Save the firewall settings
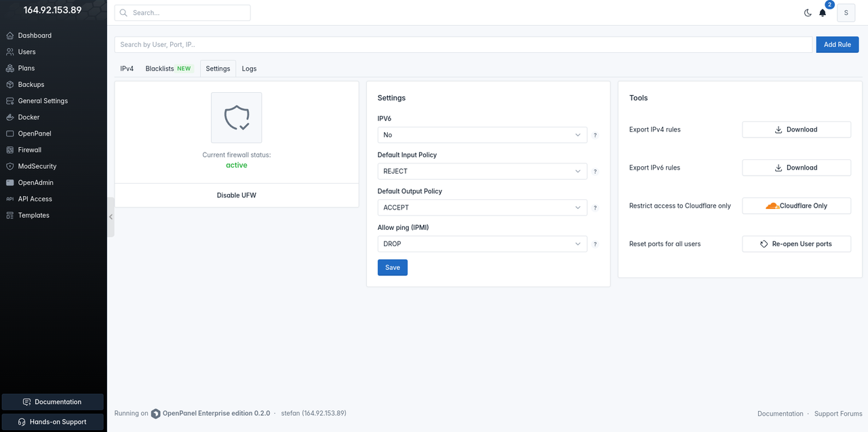Screen dimensions: 868x432 393,267
